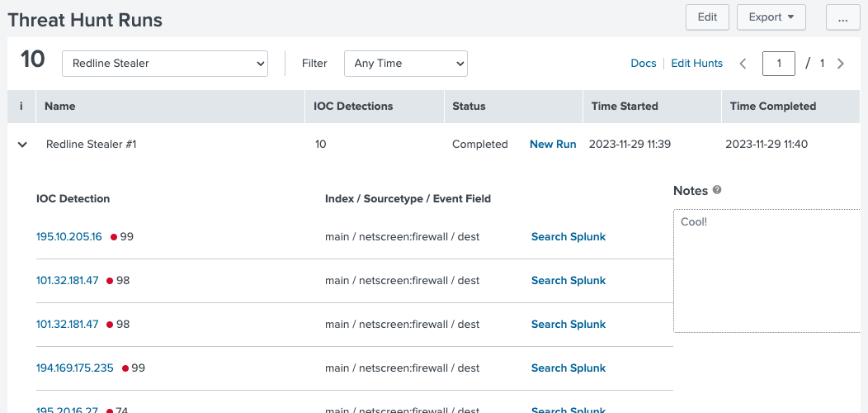Viewport: 868px width, 413px height.
Task: Click the red severity dot beside 195.10.205.16
Action: coord(114,237)
